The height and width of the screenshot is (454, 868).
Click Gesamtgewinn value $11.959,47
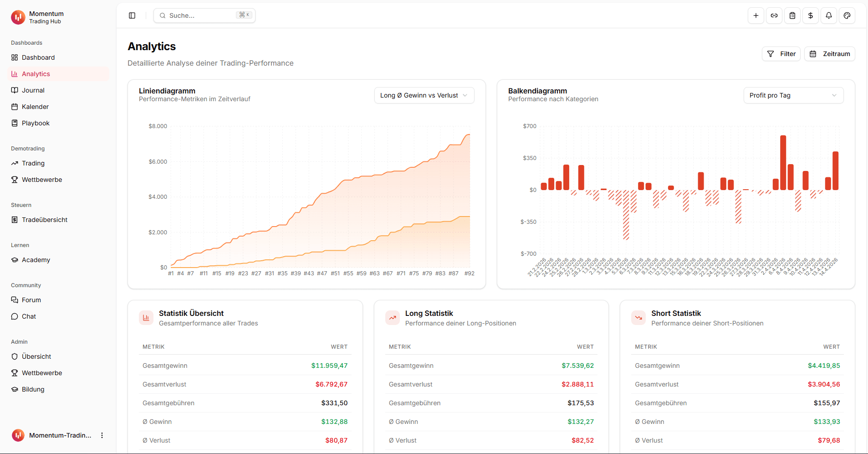click(329, 366)
